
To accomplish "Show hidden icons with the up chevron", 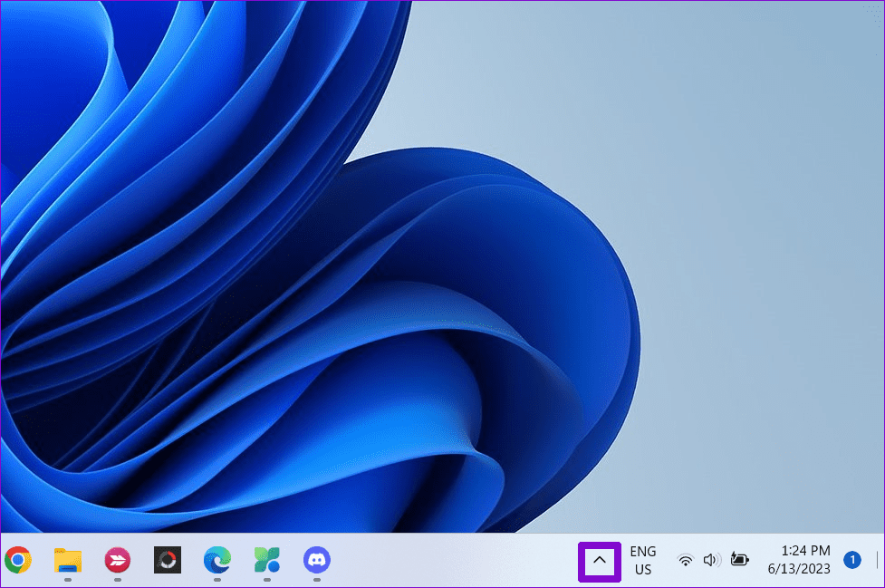I will (x=600, y=560).
